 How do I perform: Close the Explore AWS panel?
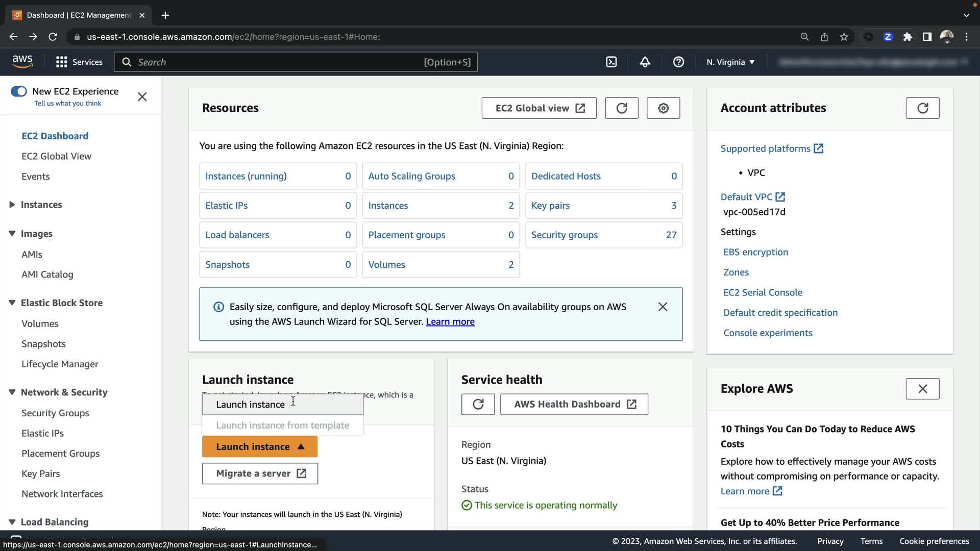click(922, 389)
